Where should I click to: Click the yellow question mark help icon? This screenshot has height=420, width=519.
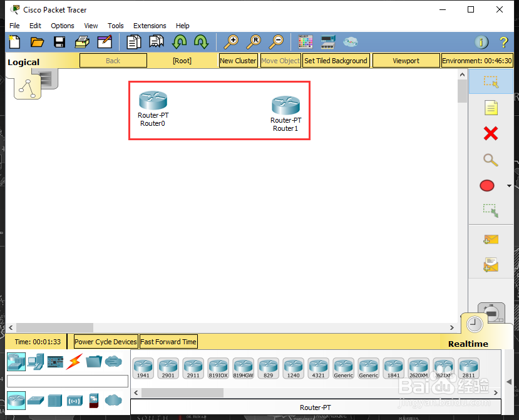(503, 42)
